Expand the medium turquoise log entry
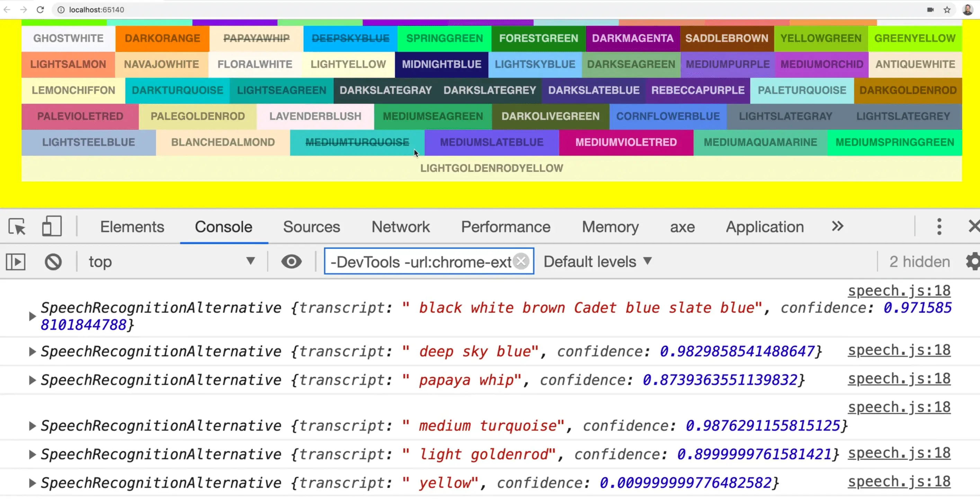980x501 pixels. [x=32, y=425]
